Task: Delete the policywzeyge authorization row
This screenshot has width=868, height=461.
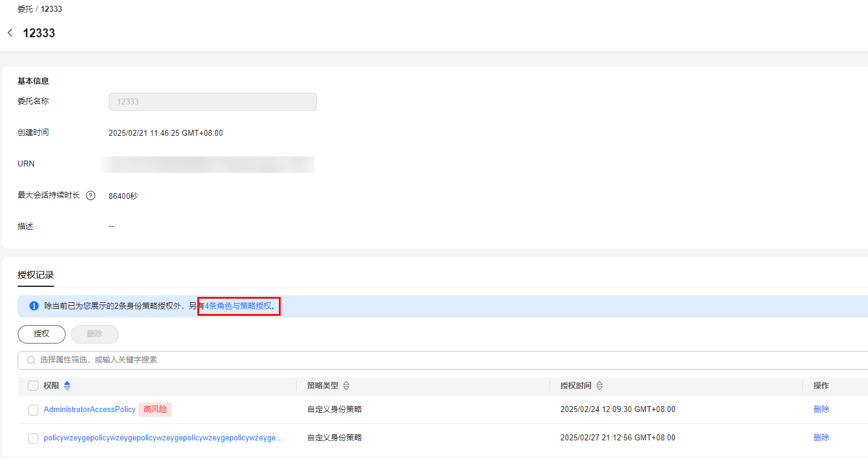Action: (x=821, y=438)
